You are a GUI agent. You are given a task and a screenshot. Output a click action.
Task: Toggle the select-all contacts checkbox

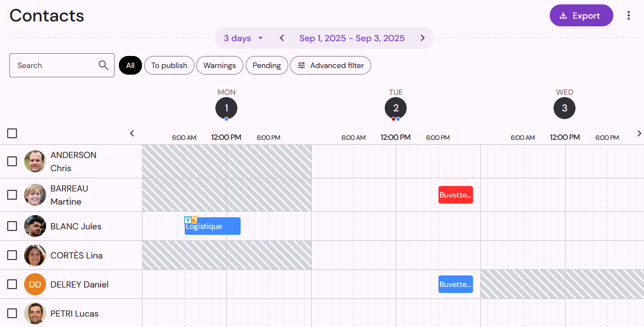pos(12,133)
